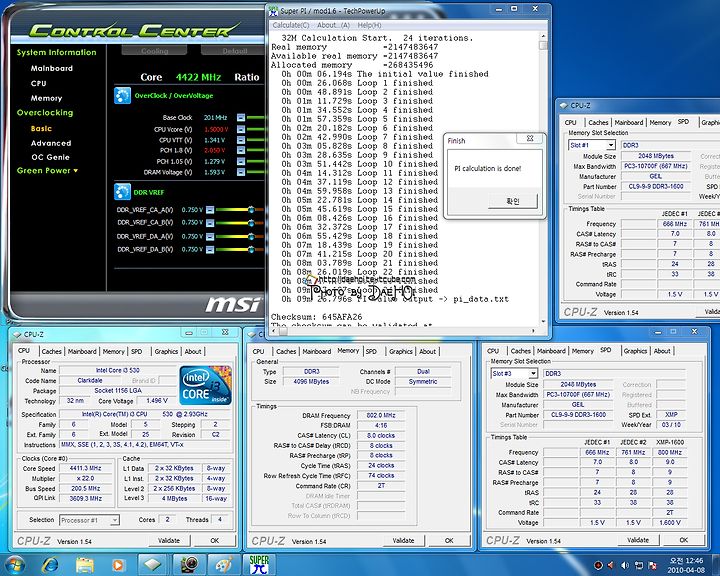Click the Default button in Control Center
Viewport: 720px width, 576px height.
coord(235,51)
